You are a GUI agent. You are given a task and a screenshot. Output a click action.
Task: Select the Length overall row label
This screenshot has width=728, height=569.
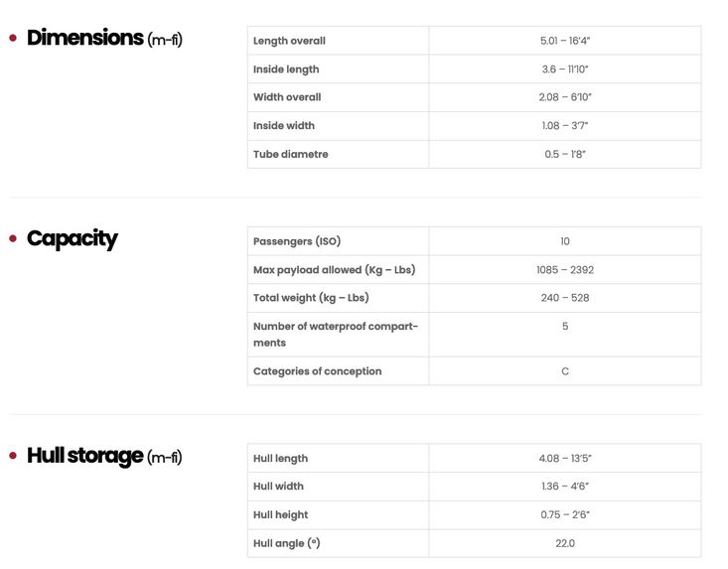click(289, 41)
